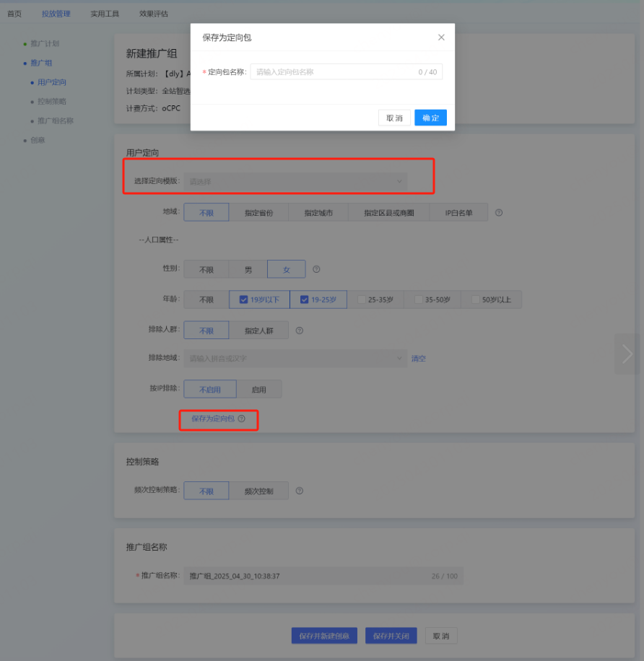Select 不限 for 年龄

[206, 299]
